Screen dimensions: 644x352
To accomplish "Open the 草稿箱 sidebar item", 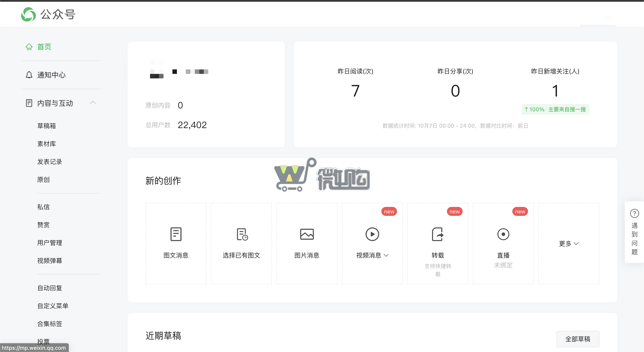I will 47,126.
